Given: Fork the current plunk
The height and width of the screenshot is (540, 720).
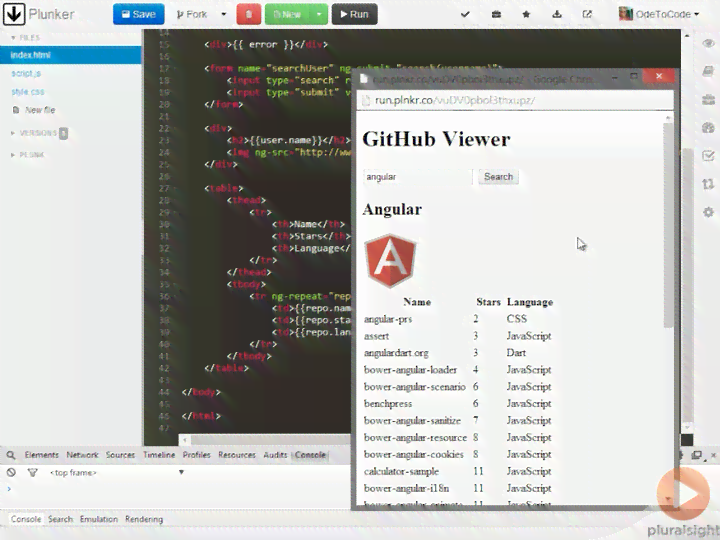Looking at the screenshot, I should click(x=191, y=14).
